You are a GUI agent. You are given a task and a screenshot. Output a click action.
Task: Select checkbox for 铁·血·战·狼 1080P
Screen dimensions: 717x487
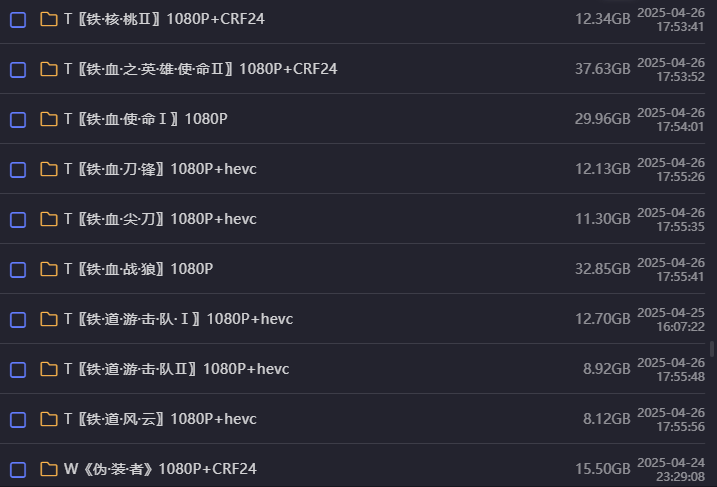pyautogui.click(x=18, y=270)
